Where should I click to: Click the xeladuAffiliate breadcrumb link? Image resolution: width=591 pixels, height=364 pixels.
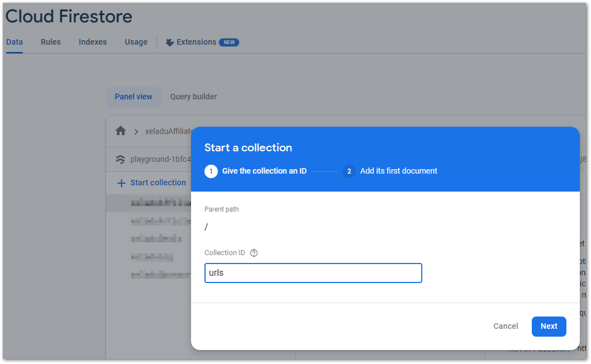169,132
